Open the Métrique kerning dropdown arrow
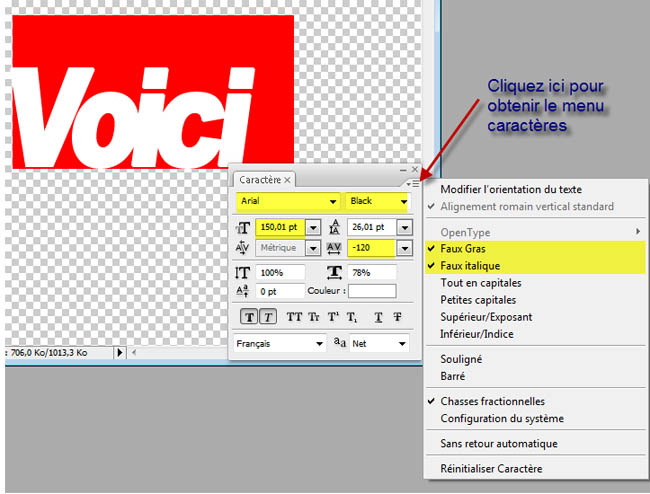Image resolution: width=650 pixels, height=494 pixels. 313,248
